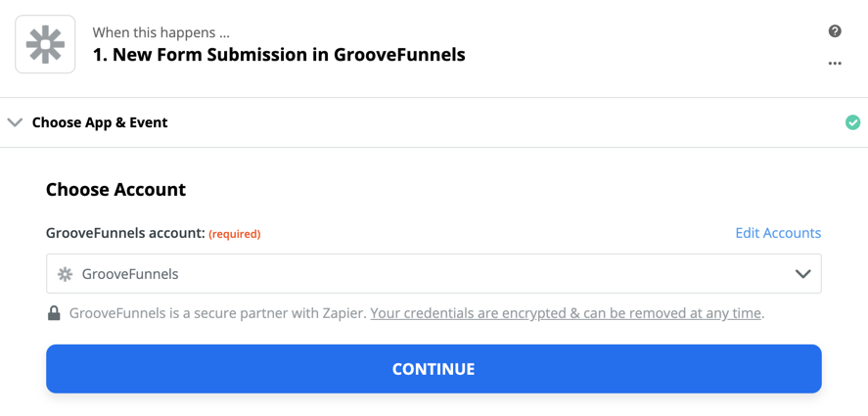The height and width of the screenshot is (416, 868).
Task: Click the GrooveFunnels account field label
Action: point(125,233)
